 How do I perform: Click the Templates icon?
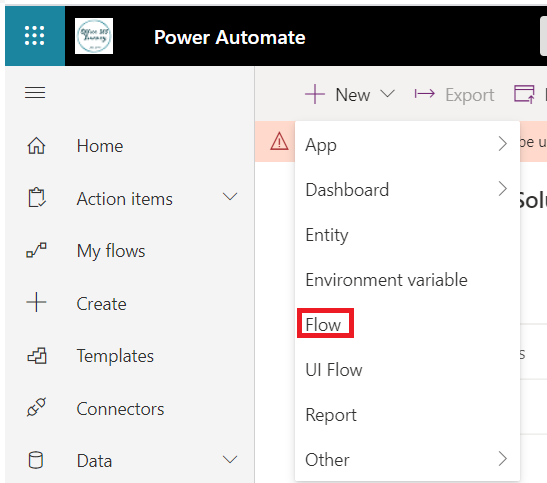tap(37, 356)
